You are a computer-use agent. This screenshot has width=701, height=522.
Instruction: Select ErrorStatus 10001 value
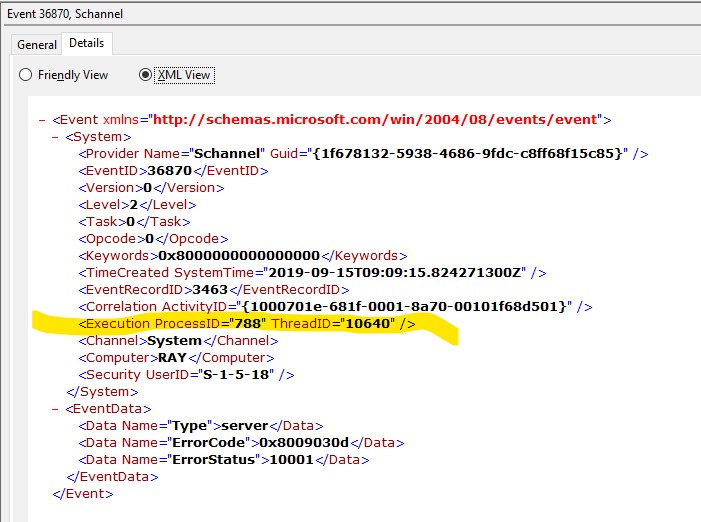click(291, 460)
